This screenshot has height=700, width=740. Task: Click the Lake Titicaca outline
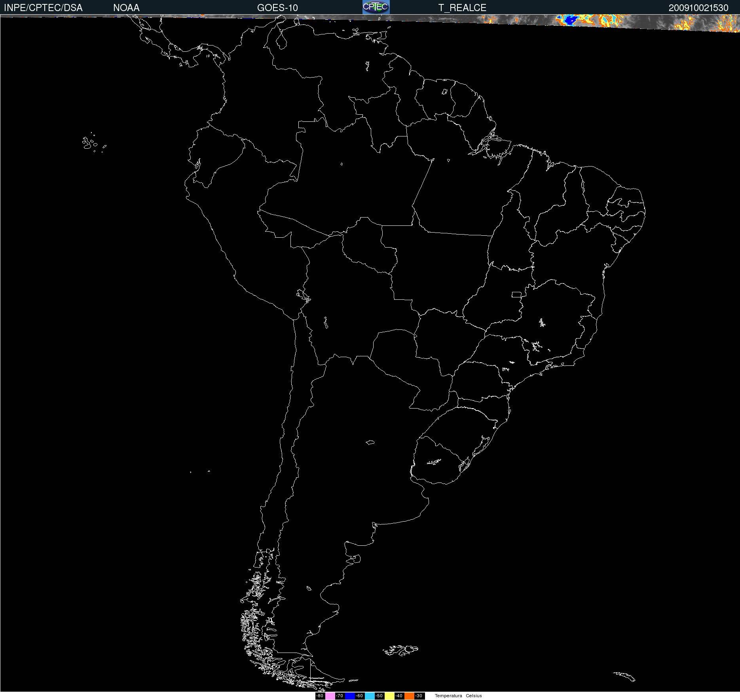tap(303, 295)
